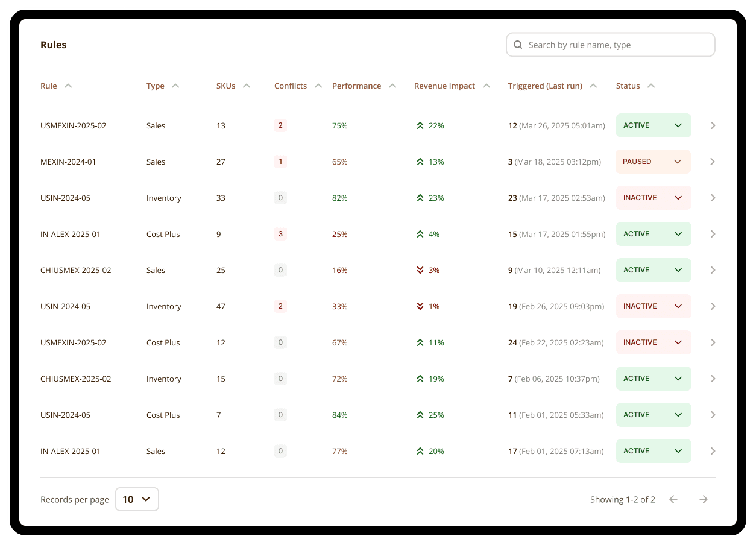This screenshot has width=756, height=545.
Task: Click USMEXIN-2025-02 rule name in the 13 SKUs row
Action: point(74,125)
